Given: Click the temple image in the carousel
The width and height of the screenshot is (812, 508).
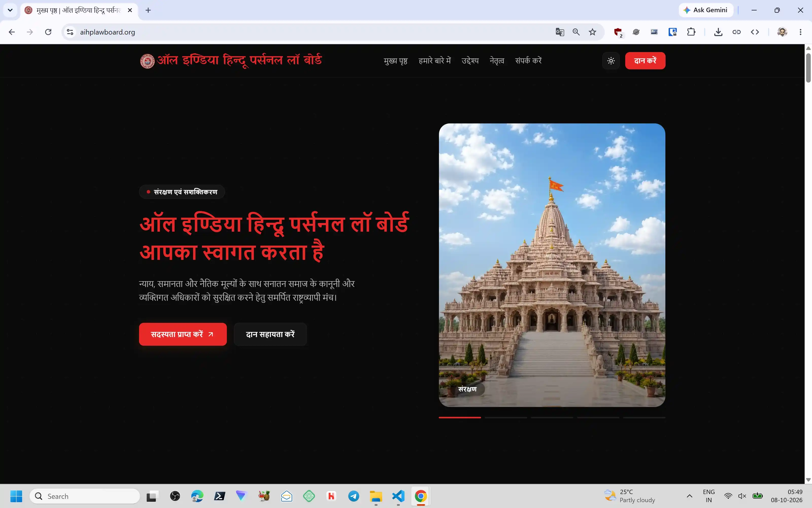Looking at the screenshot, I should 552,265.
